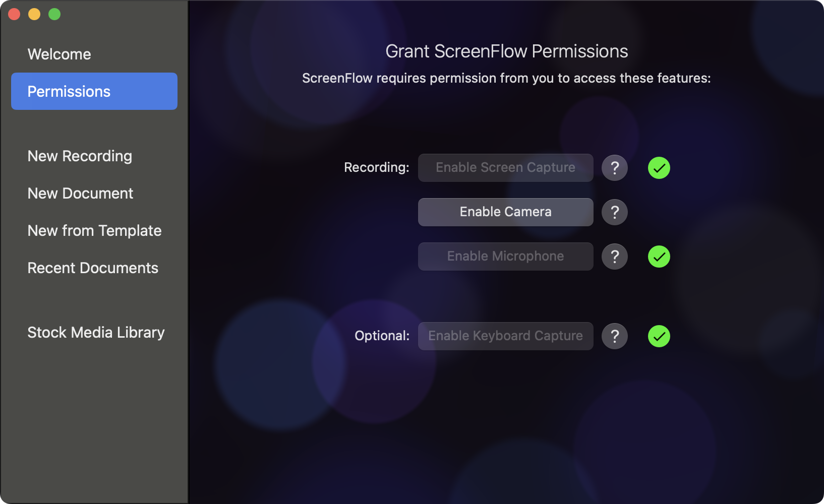Select New from Template
The image size is (824, 504).
click(94, 231)
